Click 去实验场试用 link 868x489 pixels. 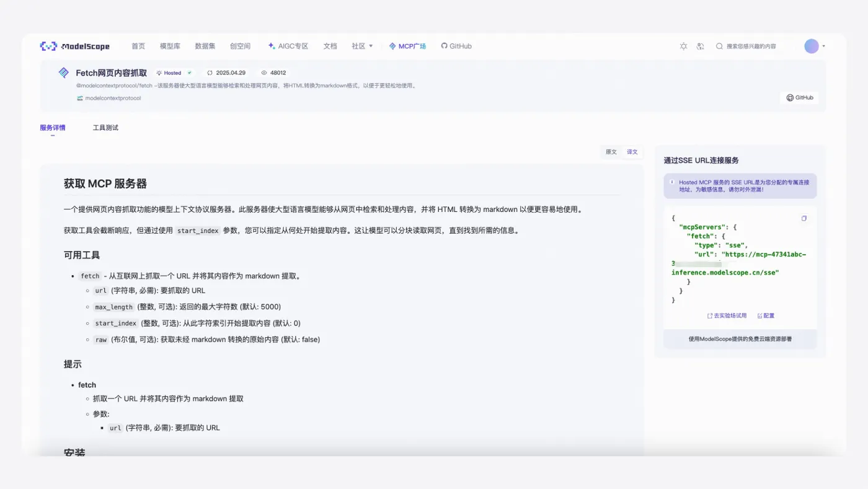click(x=727, y=315)
